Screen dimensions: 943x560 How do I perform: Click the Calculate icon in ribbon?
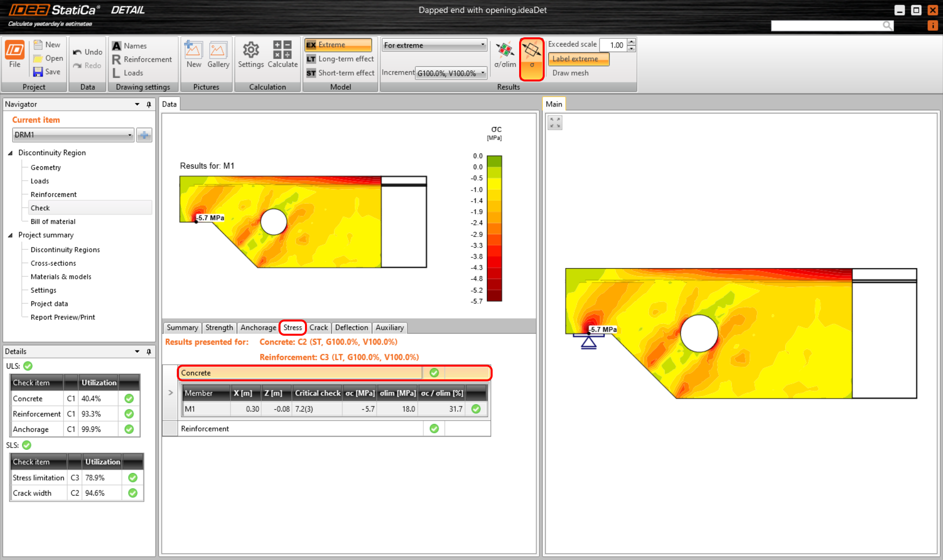tap(282, 54)
